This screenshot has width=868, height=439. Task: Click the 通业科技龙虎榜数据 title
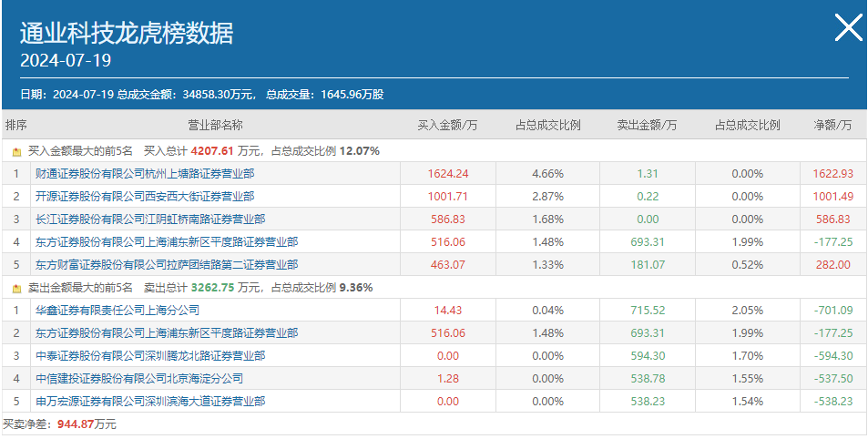coord(127,34)
